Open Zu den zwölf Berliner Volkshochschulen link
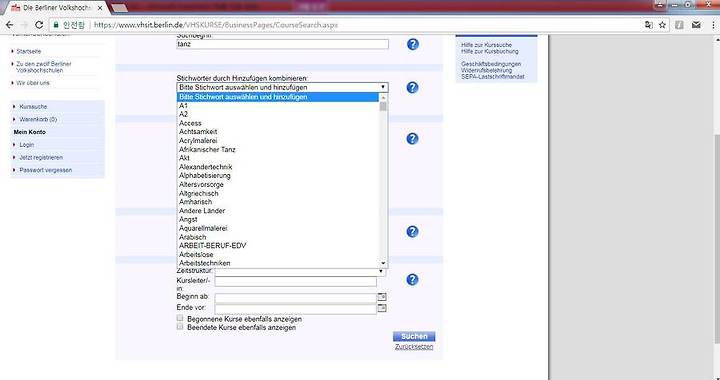The image size is (720, 380). (44, 67)
